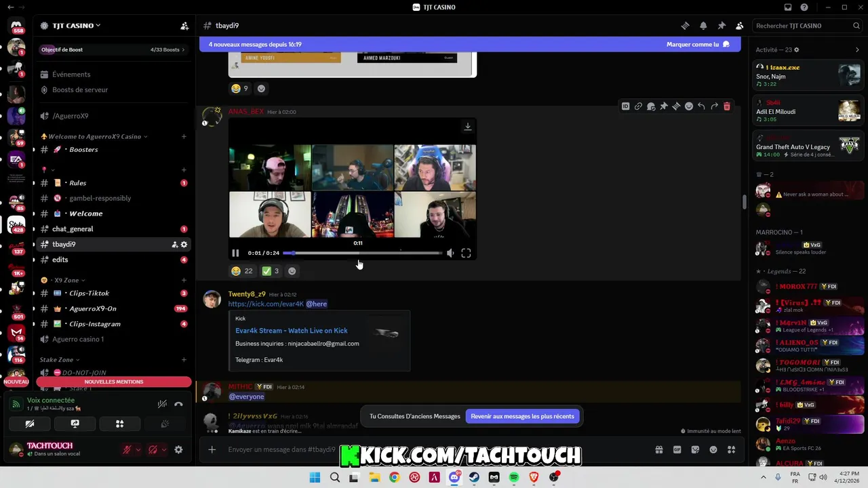
Task: Pause the video playback
Action: coord(235,253)
